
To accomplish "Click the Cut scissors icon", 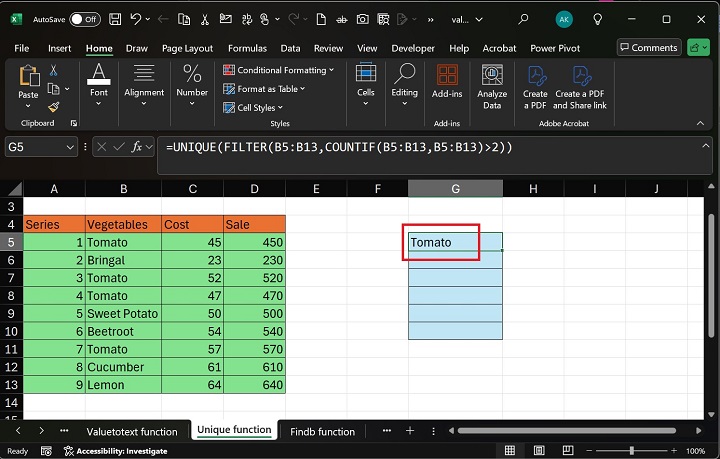I will (54, 71).
